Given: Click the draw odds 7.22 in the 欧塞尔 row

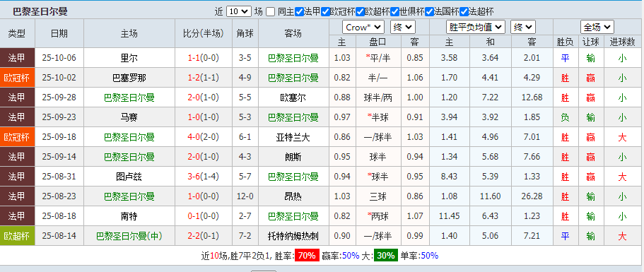Looking at the screenshot, I should pyautogui.click(x=491, y=97).
